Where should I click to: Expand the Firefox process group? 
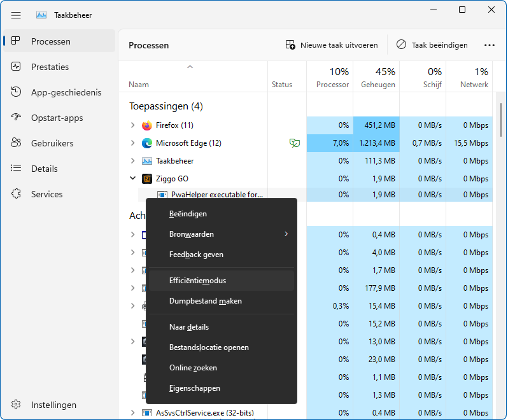pos(132,125)
